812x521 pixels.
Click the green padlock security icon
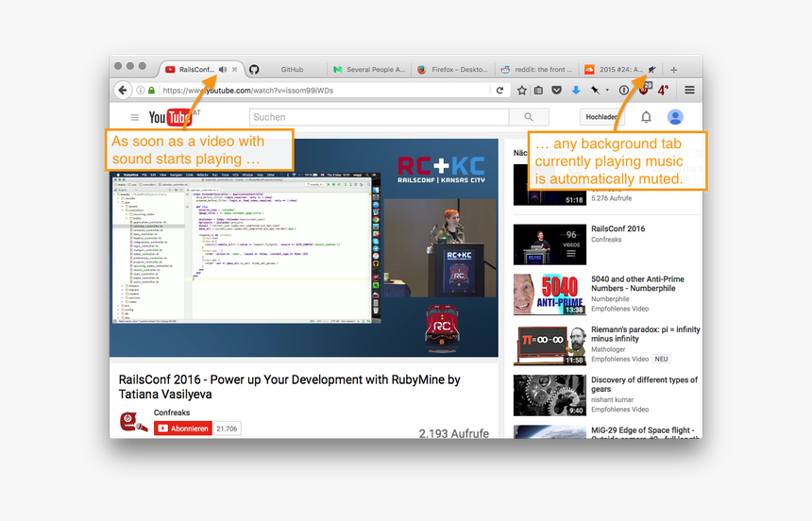point(151,90)
